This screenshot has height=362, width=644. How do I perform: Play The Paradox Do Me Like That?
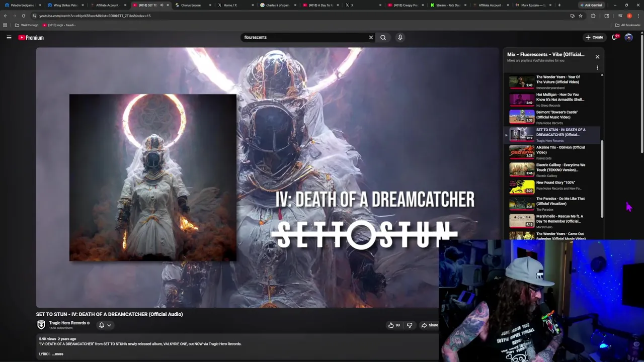click(x=551, y=205)
